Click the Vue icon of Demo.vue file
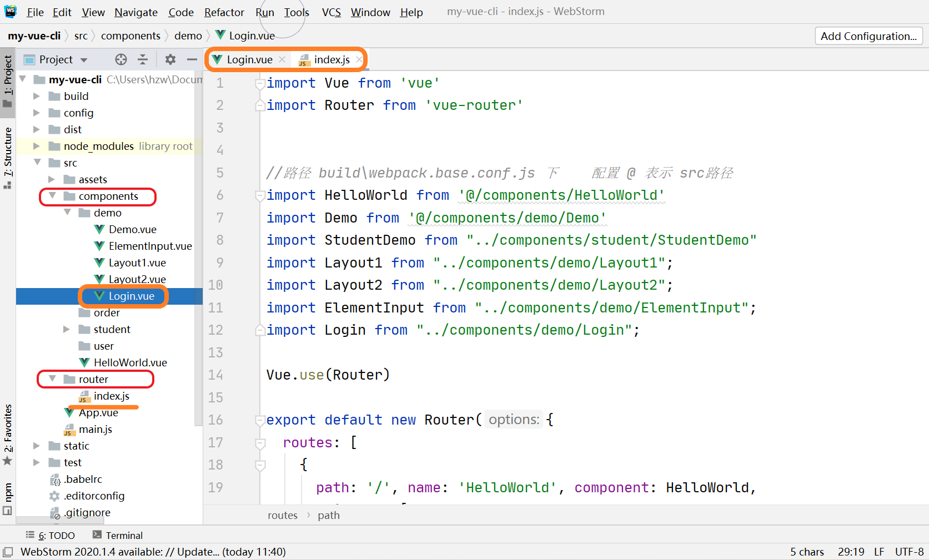This screenshot has width=929, height=560. [x=99, y=229]
